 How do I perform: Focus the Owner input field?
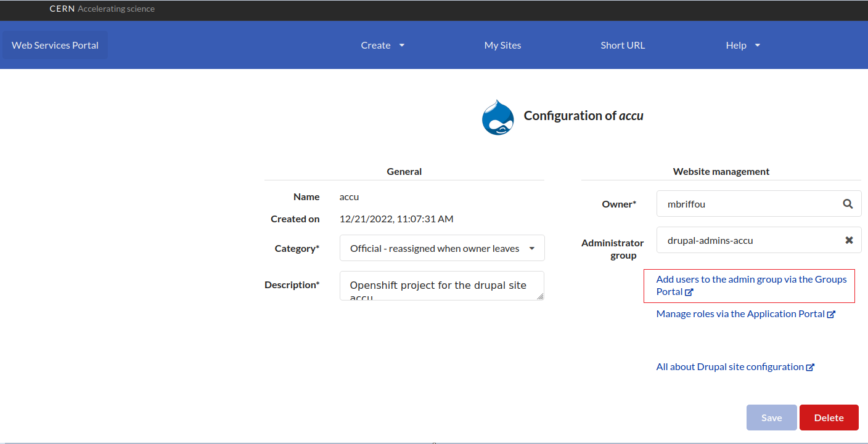pos(759,204)
